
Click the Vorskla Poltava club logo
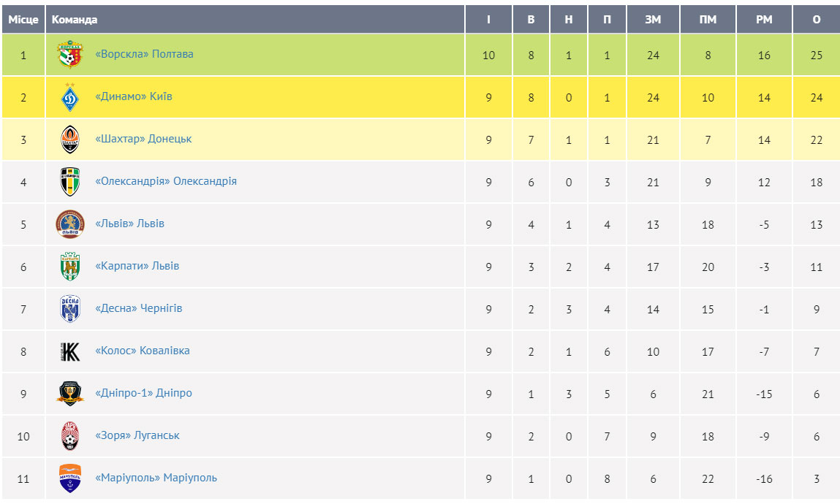pyautogui.click(x=70, y=55)
